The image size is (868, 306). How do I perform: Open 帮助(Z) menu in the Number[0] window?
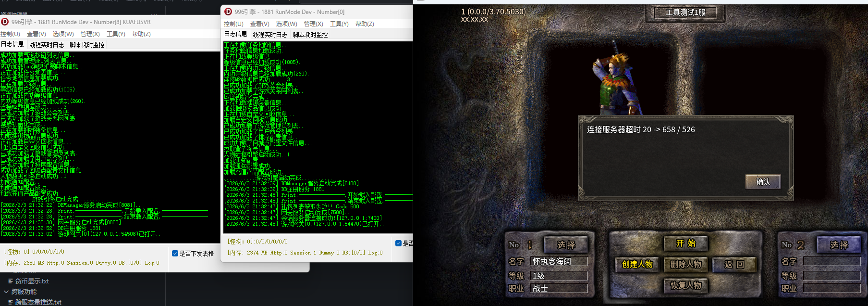click(x=365, y=24)
